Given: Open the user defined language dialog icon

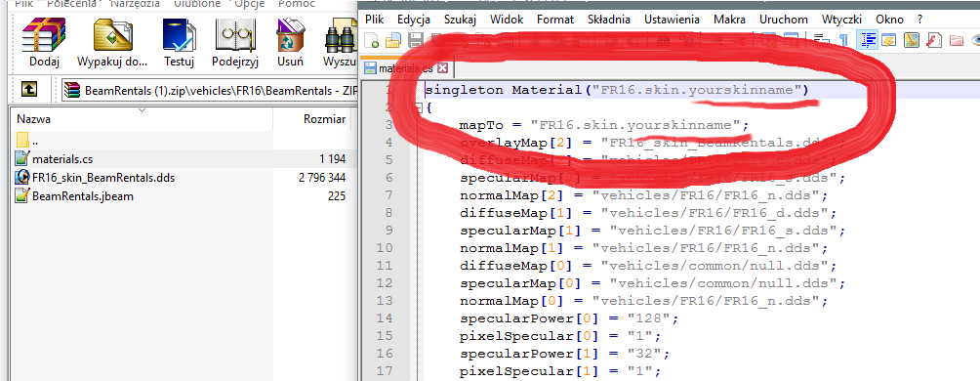Looking at the screenshot, I should (x=888, y=41).
